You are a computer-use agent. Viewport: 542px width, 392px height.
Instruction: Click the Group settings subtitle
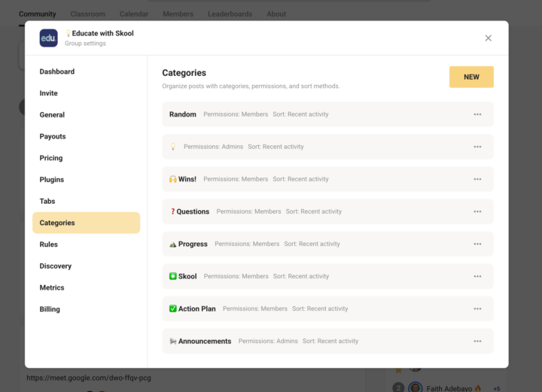tap(85, 44)
